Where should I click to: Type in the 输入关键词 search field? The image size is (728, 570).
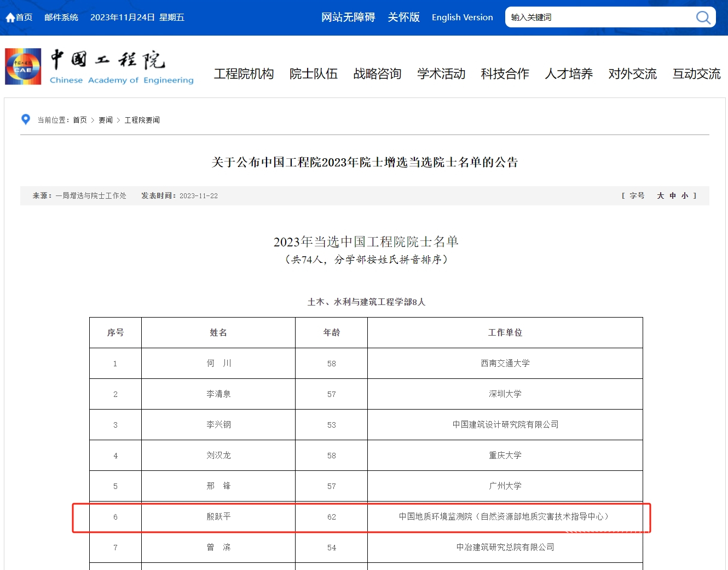[597, 18]
